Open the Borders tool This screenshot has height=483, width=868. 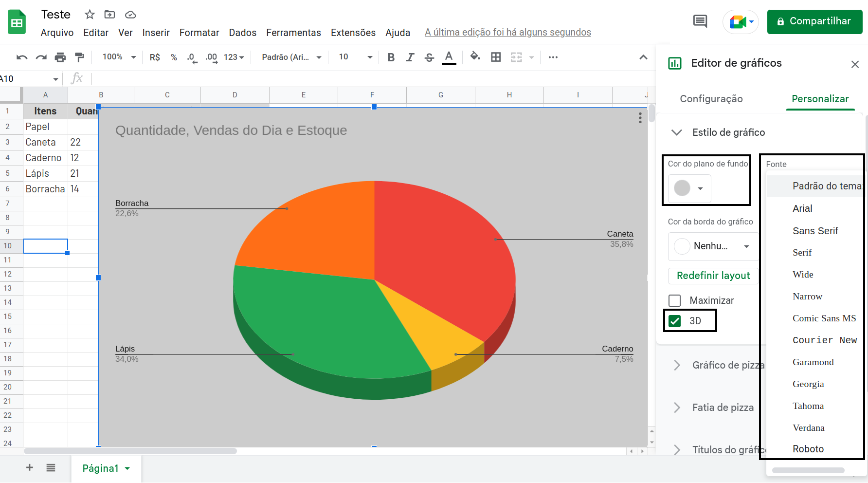coord(496,57)
